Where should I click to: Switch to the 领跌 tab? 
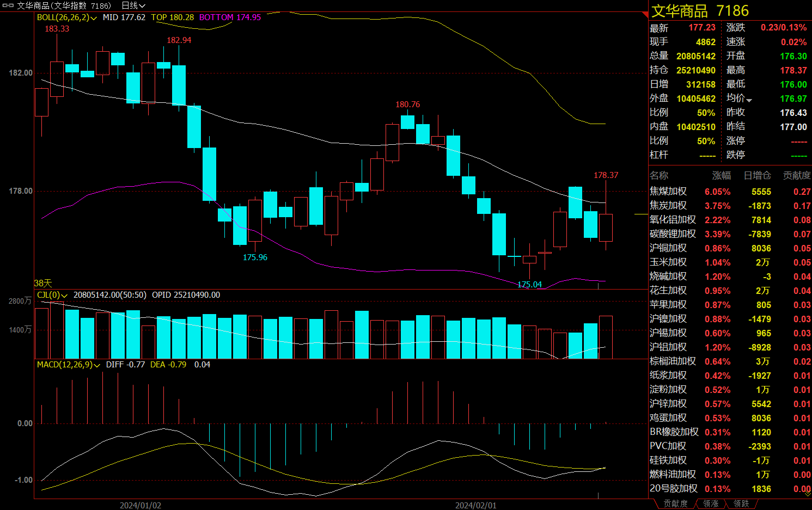coord(741,504)
